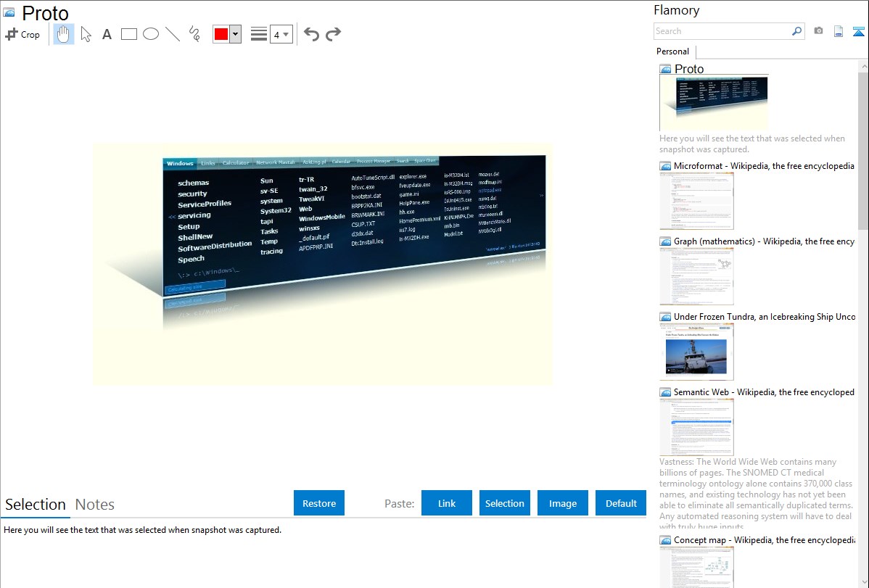Image resolution: width=869 pixels, height=588 pixels.
Task: Activate the hand pan tool
Action: tap(64, 34)
